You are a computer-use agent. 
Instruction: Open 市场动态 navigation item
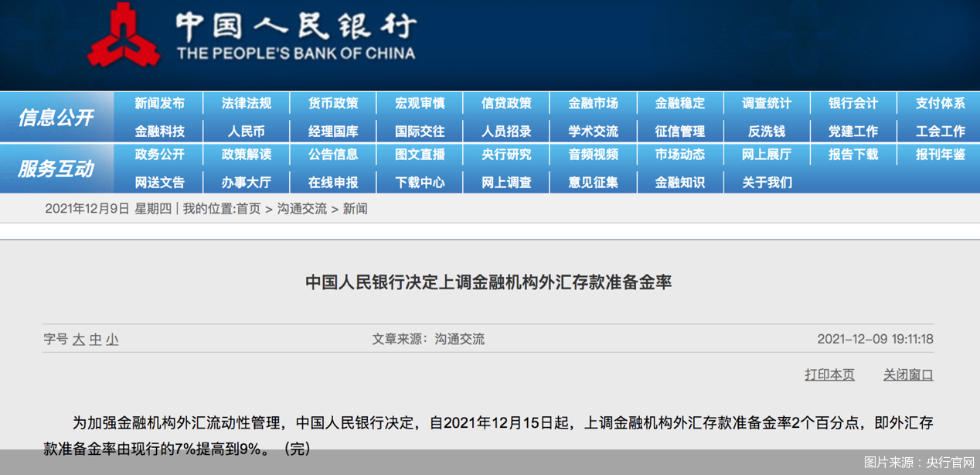(x=680, y=155)
